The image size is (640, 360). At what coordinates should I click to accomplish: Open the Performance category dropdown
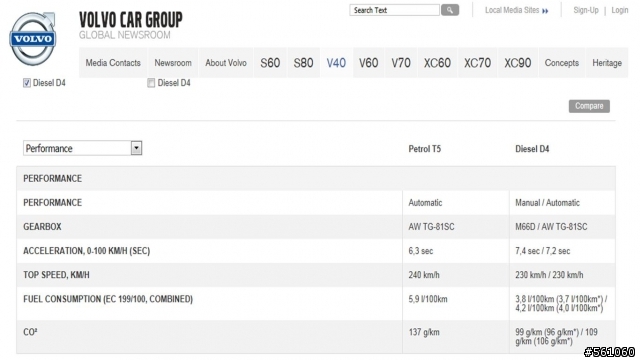tap(82, 148)
